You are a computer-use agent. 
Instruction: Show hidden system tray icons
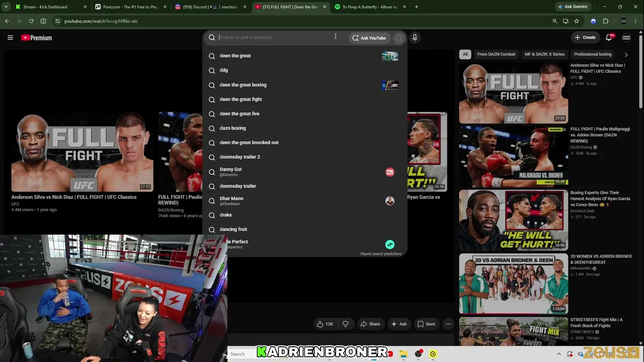(x=559, y=354)
